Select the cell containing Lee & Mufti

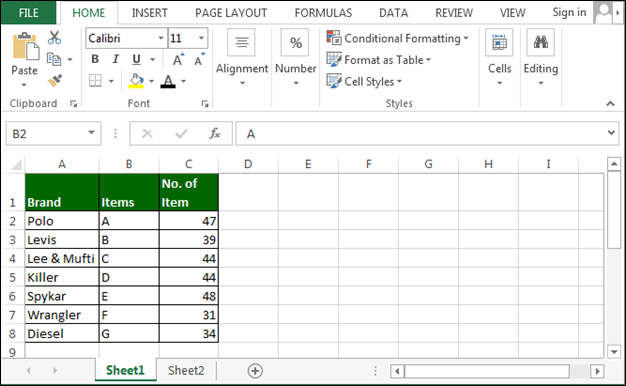(62, 258)
